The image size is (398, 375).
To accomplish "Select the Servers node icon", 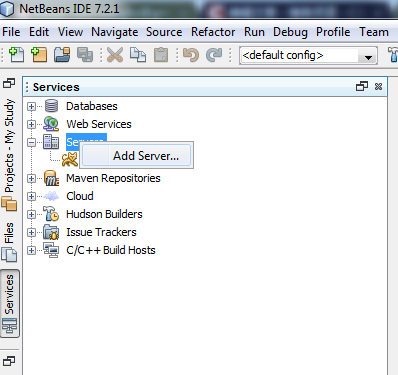I will click(51, 142).
